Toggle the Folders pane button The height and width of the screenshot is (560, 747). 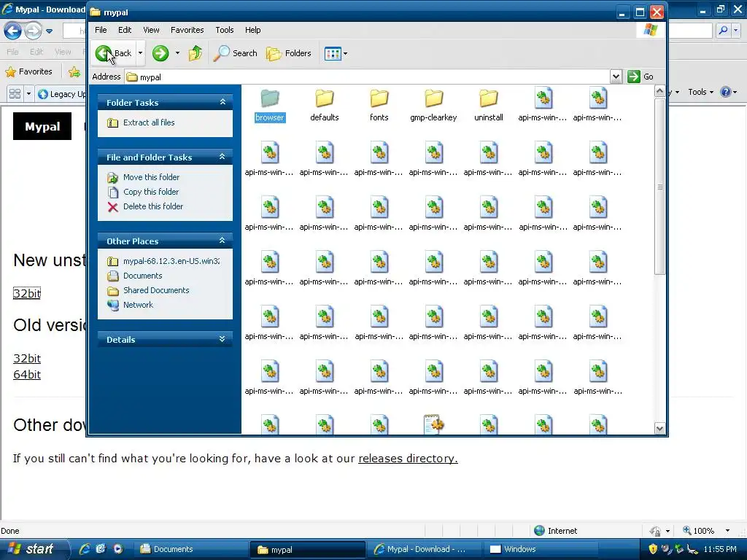289,53
